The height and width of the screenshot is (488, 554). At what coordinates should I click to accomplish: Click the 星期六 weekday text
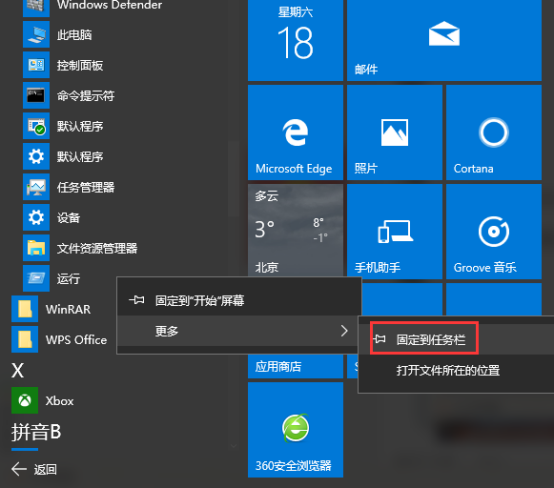point(295,12)
